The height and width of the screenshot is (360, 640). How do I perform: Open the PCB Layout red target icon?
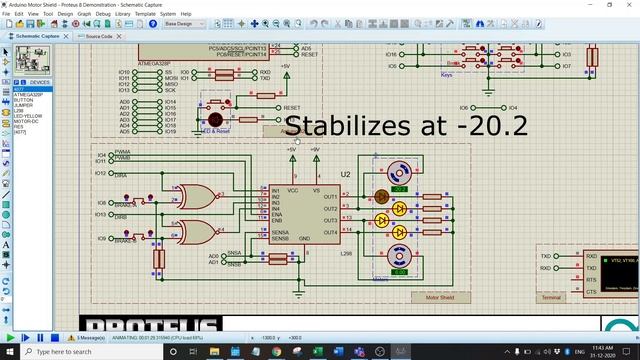tap(76, 24)
